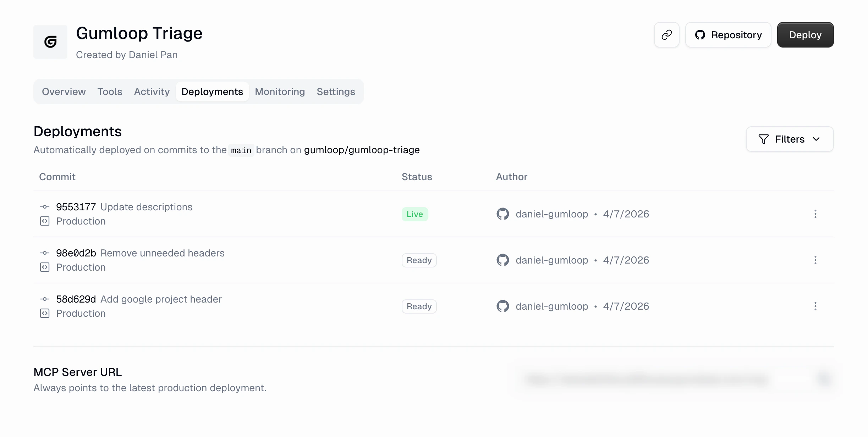Click author link daniel-gumloop on the middle row
The width and height of the screenshot is (868, 437).
tap(551, 260)
